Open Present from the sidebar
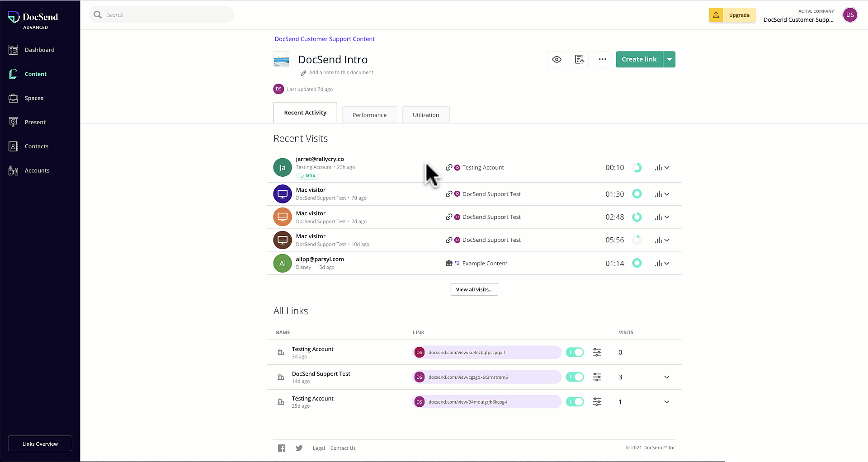The height and width of the screenshot is (462, 868). pos(27,122)
